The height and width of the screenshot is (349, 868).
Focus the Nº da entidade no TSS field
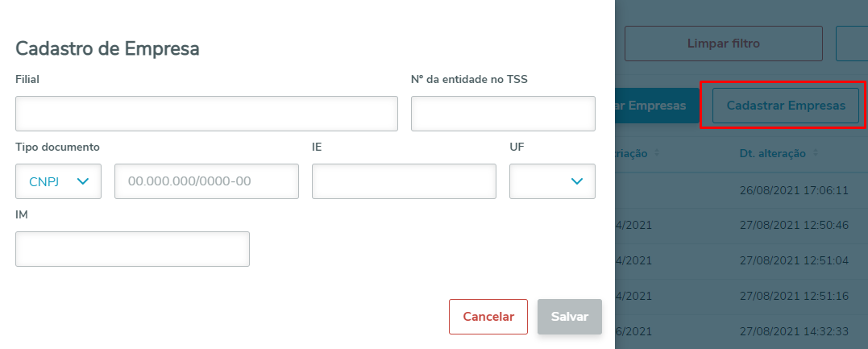tap(503, 114)
